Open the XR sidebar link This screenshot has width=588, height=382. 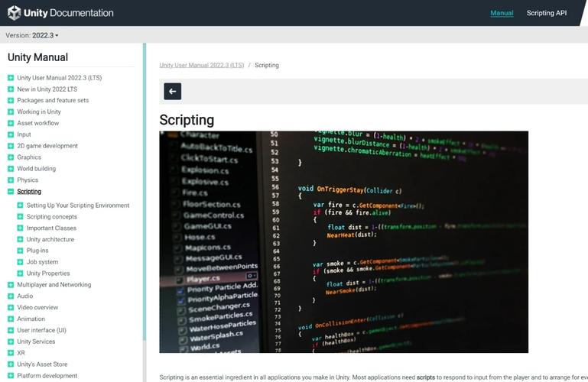pos(21,353)
